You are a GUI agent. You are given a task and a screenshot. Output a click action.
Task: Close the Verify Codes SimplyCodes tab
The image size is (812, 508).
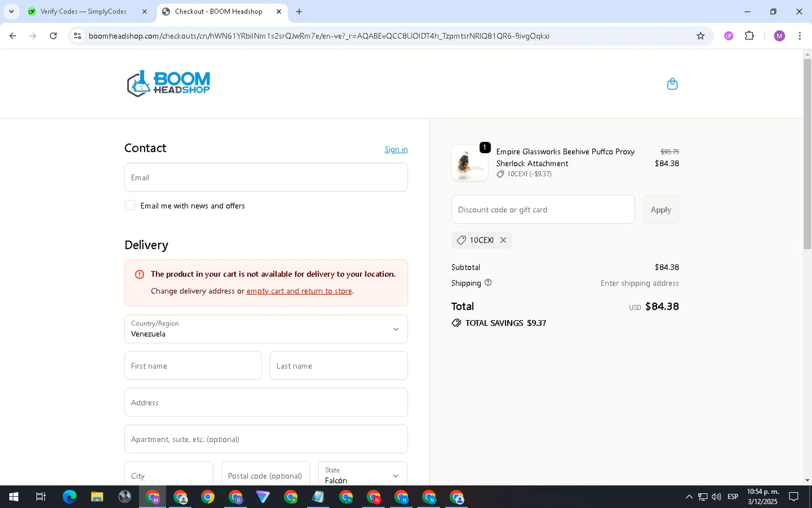click(145, 11)
